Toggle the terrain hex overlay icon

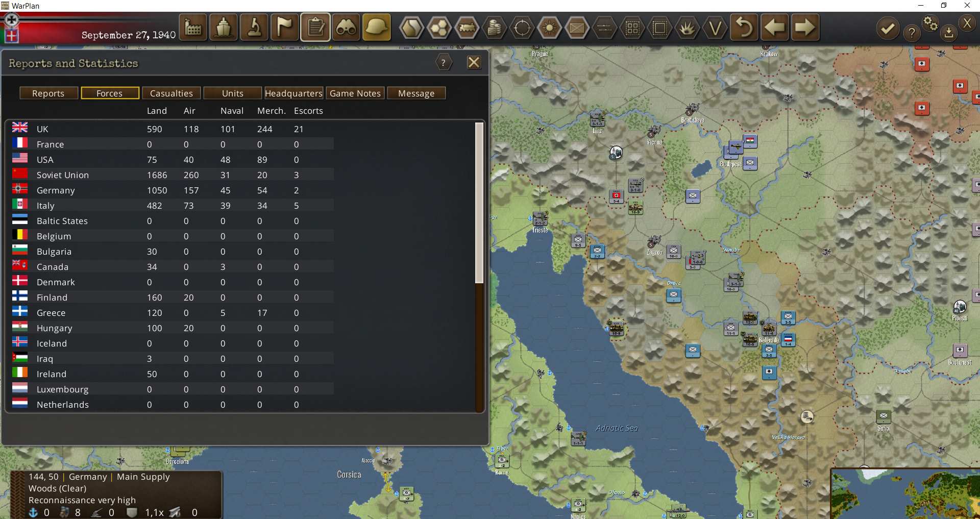(411, 28)
